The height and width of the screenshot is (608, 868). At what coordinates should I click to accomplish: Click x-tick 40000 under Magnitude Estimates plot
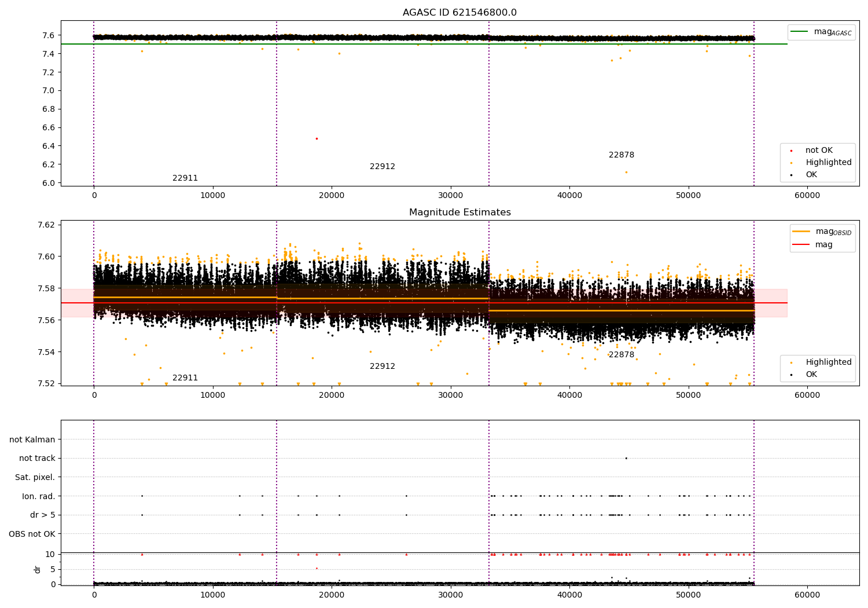point(569,395)
